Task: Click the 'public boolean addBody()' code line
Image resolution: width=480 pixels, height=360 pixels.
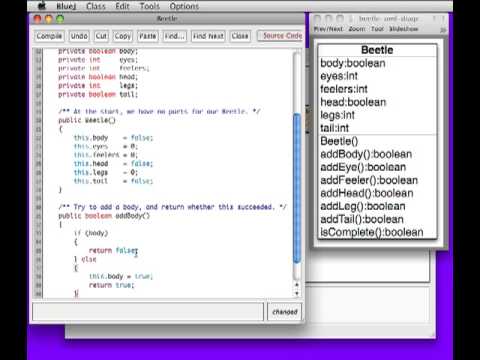Action: point(104,216)
